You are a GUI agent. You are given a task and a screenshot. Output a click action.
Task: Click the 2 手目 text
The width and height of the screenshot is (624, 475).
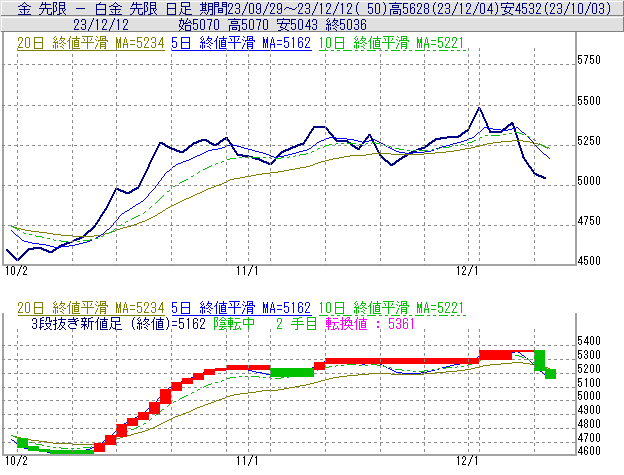tap(296, 324)
